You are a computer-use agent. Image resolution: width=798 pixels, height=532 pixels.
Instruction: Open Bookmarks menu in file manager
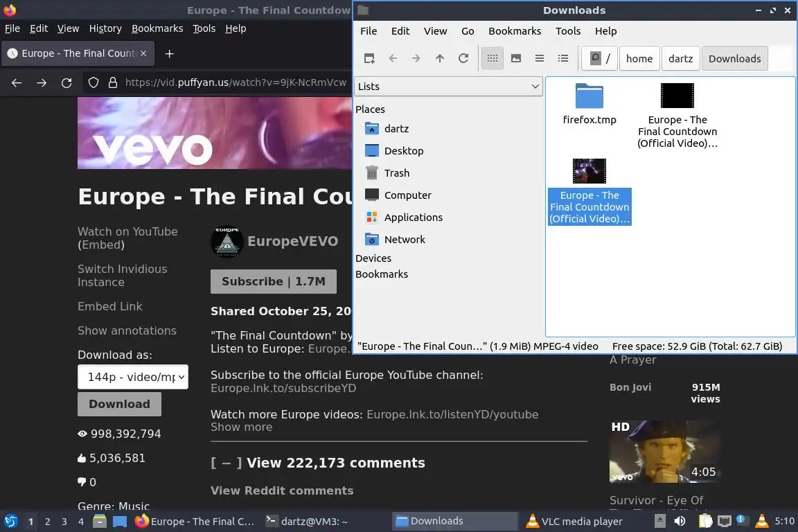pos(515,31)
